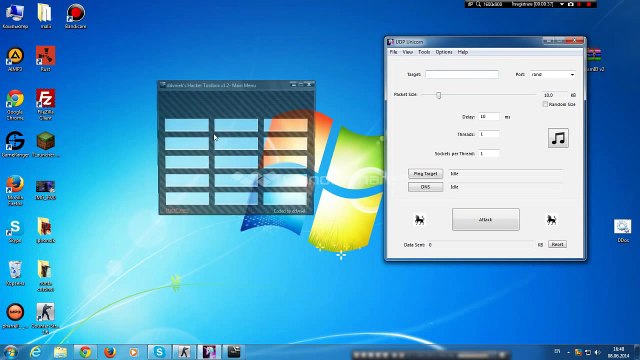Click the Target input field

[462, 74]
